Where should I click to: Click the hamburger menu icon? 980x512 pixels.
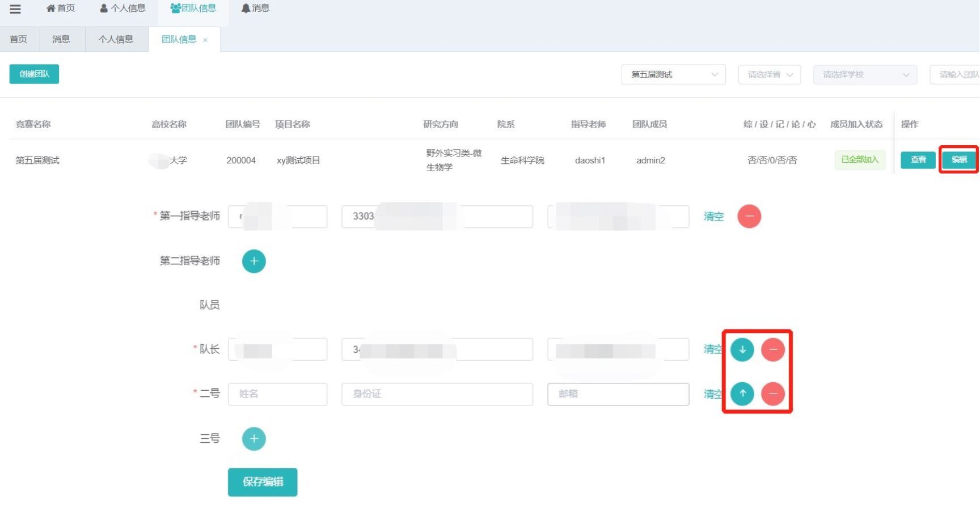(x=15, y=9)
